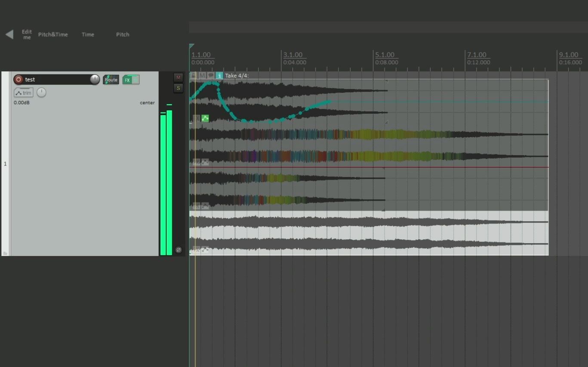Open the track Route button
Image resolution: width=588 pixels, height=367 pixels.
(111, 80)
